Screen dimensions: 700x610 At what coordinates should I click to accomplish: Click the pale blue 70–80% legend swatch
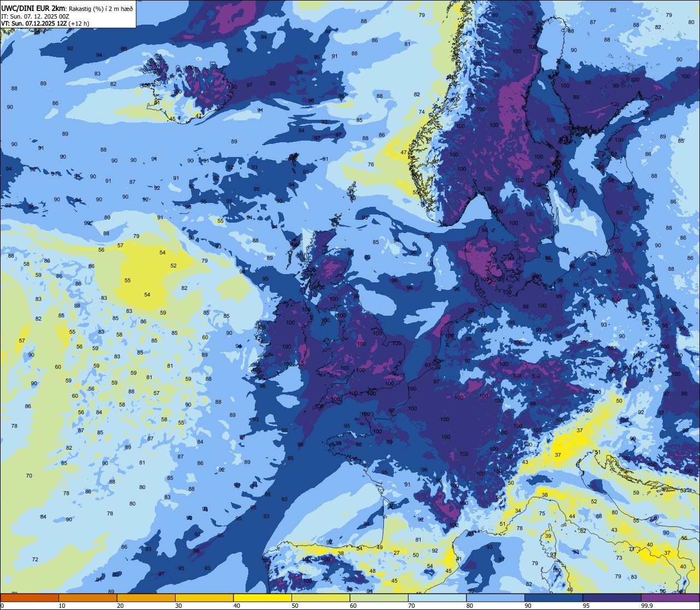click(437, 597)
